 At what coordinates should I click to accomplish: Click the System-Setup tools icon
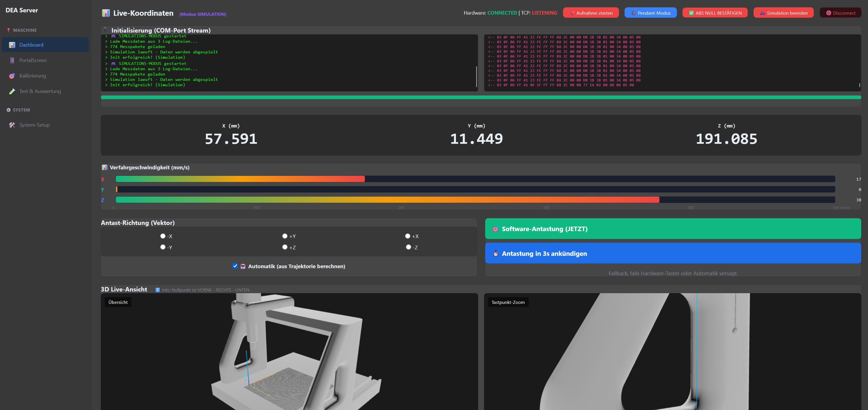coord(12,125)
